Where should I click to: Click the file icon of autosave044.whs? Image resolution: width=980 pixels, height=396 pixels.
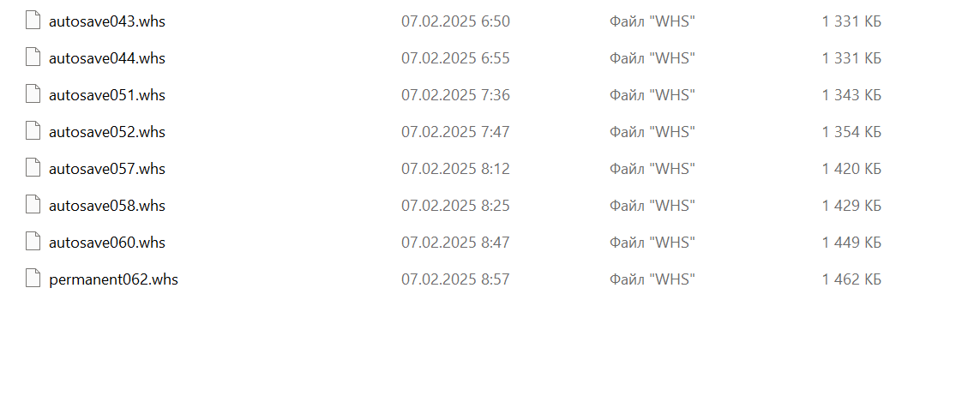pyautogui.click(x=33, y=57)
